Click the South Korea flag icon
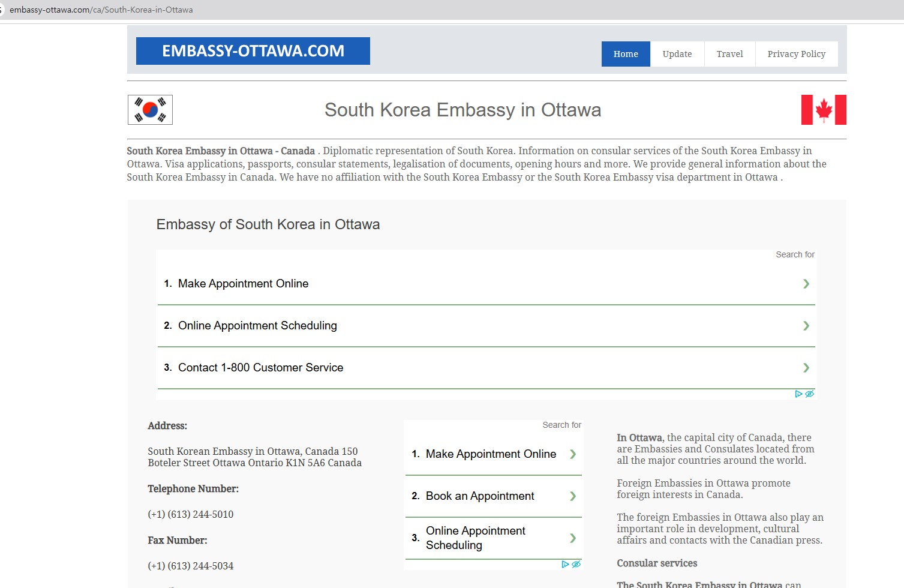The width and height of the screenshot is (904, 588). tap(150, 110)
